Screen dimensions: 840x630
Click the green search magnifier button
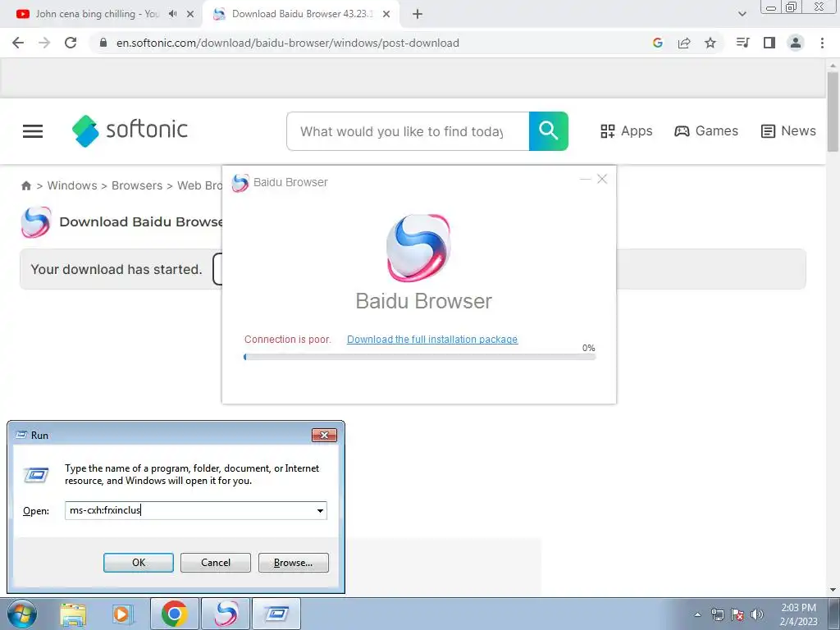[x=549, y=131]
